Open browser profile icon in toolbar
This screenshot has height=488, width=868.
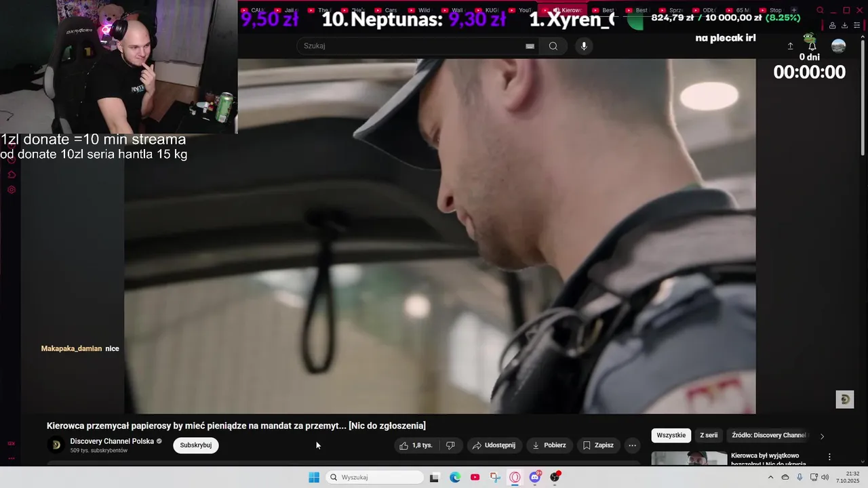click(833, 25)
